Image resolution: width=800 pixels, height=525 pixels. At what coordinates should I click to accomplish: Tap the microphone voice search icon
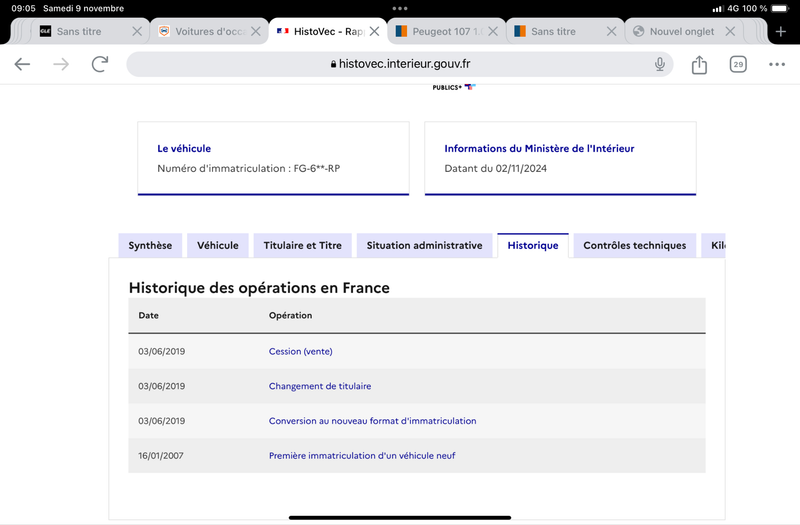click(x=660, y=64)
